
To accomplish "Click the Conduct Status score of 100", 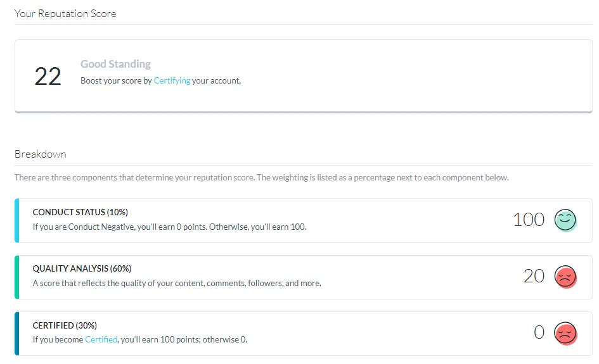I will 529,220.
